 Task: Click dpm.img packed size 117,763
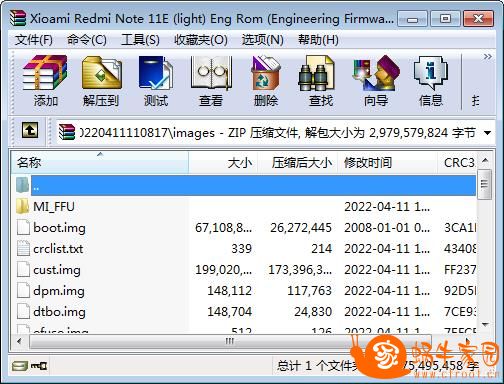(309, 291)
